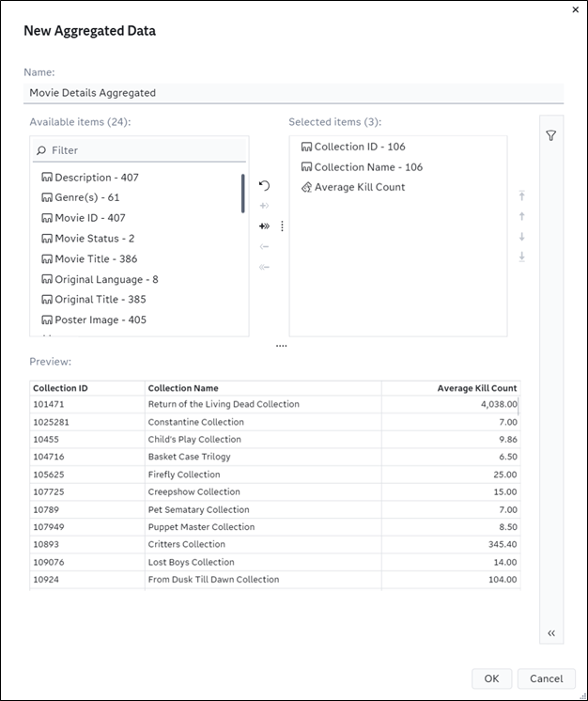The image size is (588, 701).
Task: Click the icon beside Collection Name - 106
Action: pos(306,166)
